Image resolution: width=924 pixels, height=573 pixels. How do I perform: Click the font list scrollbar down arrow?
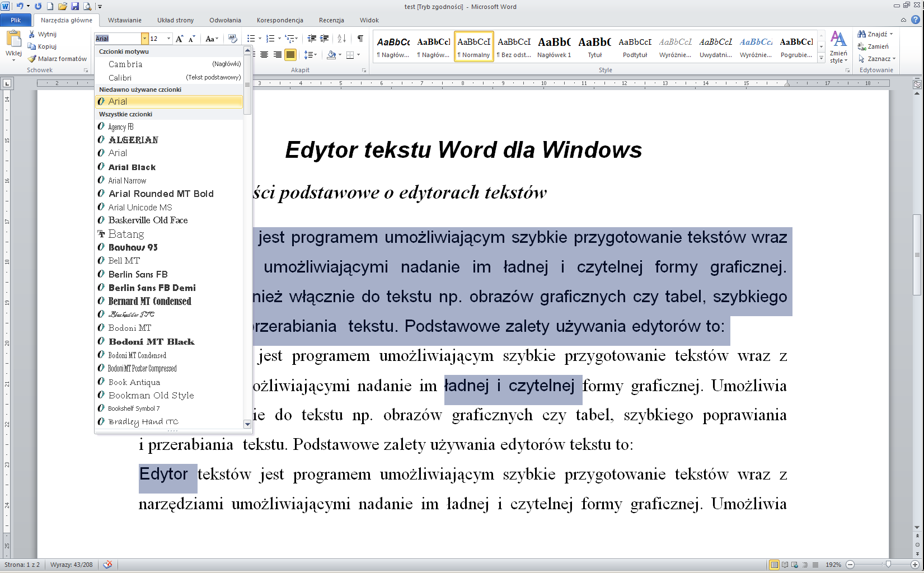(247, 424)
